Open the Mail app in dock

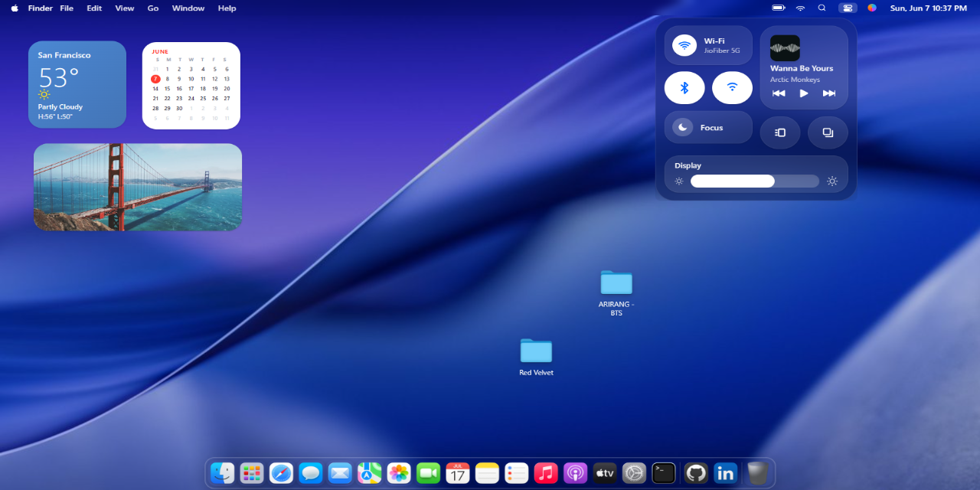click(x=340, y=473)
